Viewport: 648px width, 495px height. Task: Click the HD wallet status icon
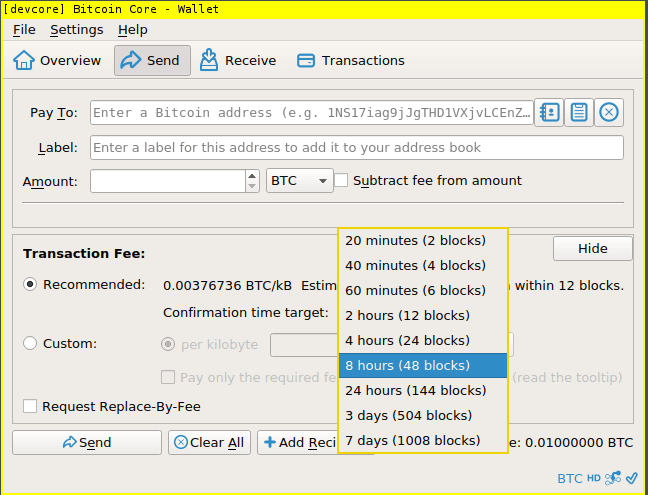(594, 478)
